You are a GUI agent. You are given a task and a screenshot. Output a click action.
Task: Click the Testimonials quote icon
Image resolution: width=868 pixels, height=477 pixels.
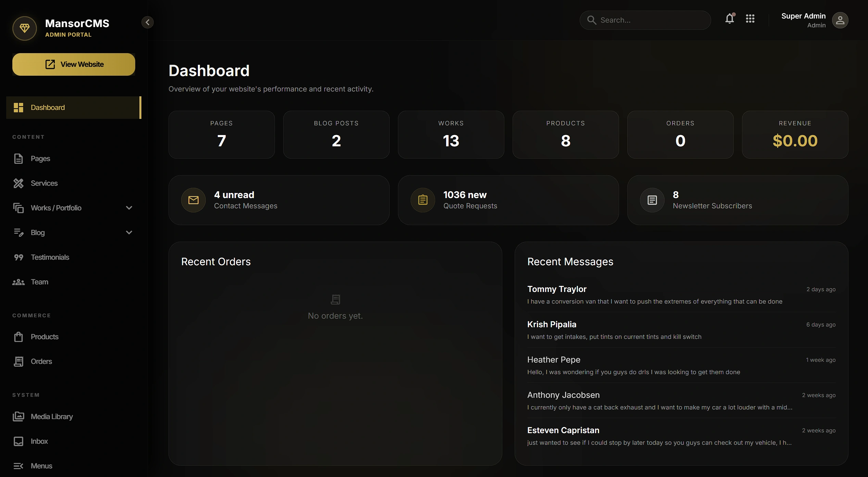[18, 257]
